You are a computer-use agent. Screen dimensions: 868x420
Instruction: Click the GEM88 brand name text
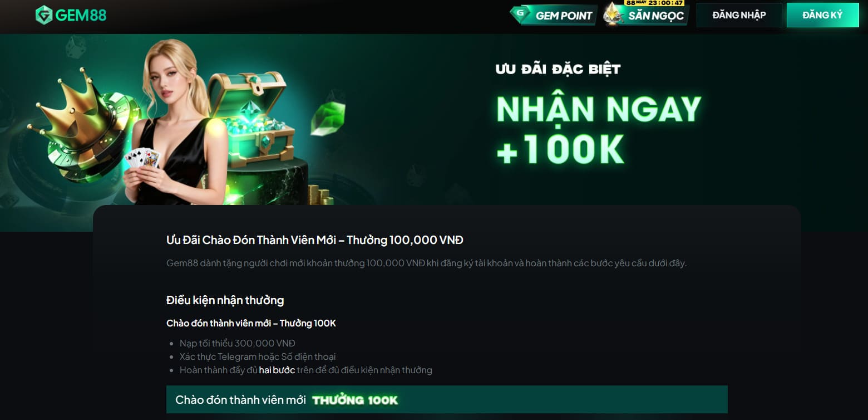point(81,16)
